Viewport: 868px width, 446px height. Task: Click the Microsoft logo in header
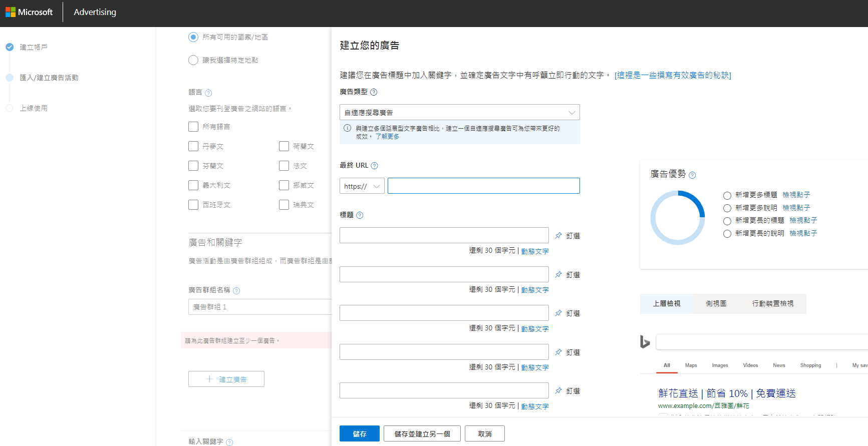click(29, 12)
